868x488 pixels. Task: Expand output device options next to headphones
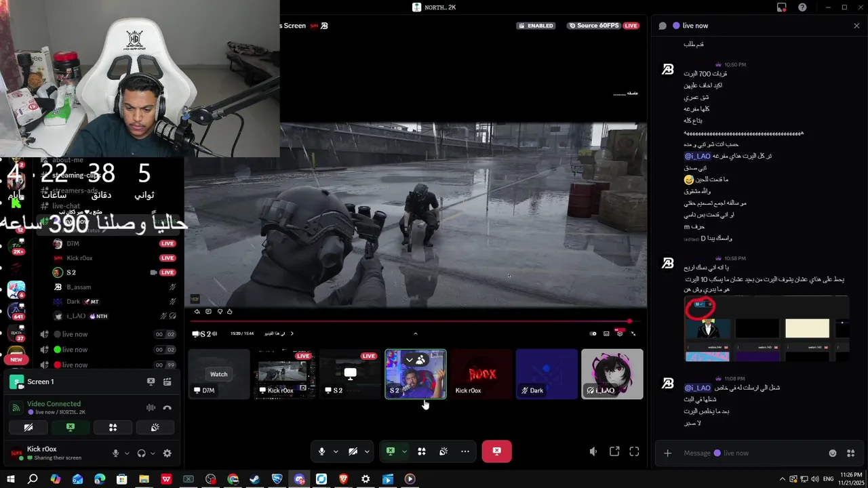[152, 453]
